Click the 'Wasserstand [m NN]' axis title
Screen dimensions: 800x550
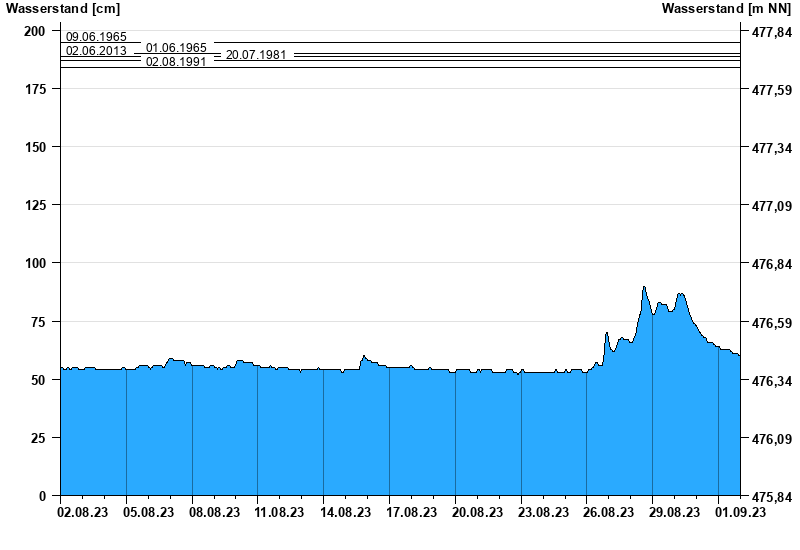[727, 8]
